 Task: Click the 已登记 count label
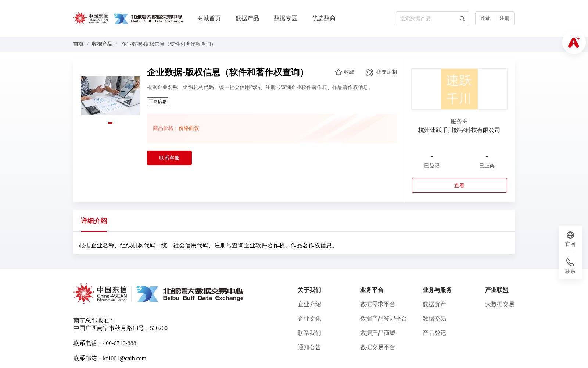pyautogui.click(x=432, y=166)
